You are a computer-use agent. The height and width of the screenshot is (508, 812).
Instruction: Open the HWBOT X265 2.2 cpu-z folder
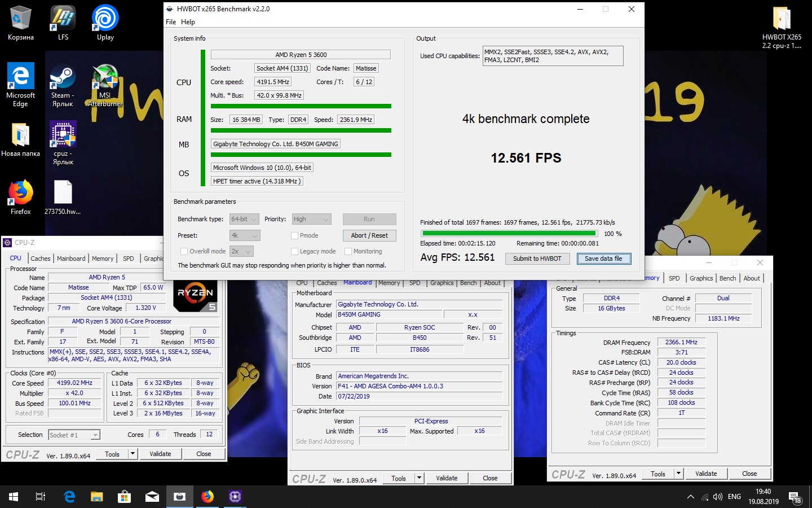tap(782, 27)
